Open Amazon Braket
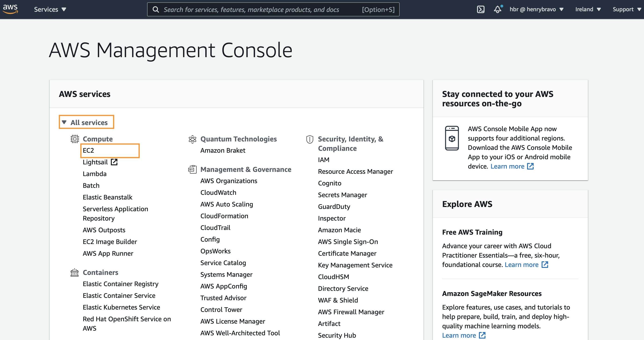Viewport: 644px width, 340px height. 223,151
